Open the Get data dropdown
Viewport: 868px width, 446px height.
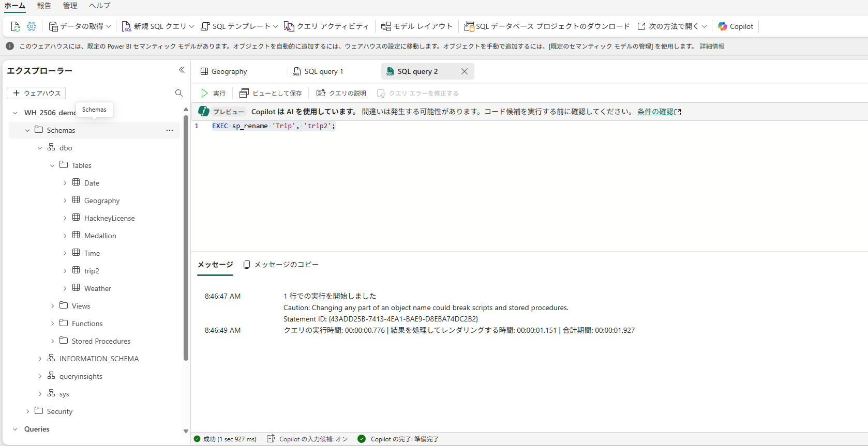[x=80, y=26]
